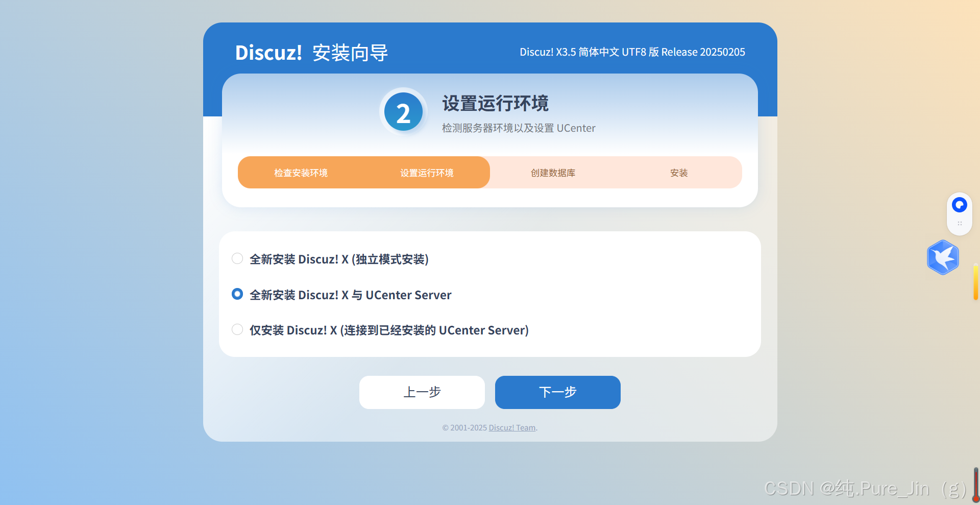Click the blue circular assistant icon in the floating widget
This screenshot has height=505, width=980.
click(x=960, y=205)
